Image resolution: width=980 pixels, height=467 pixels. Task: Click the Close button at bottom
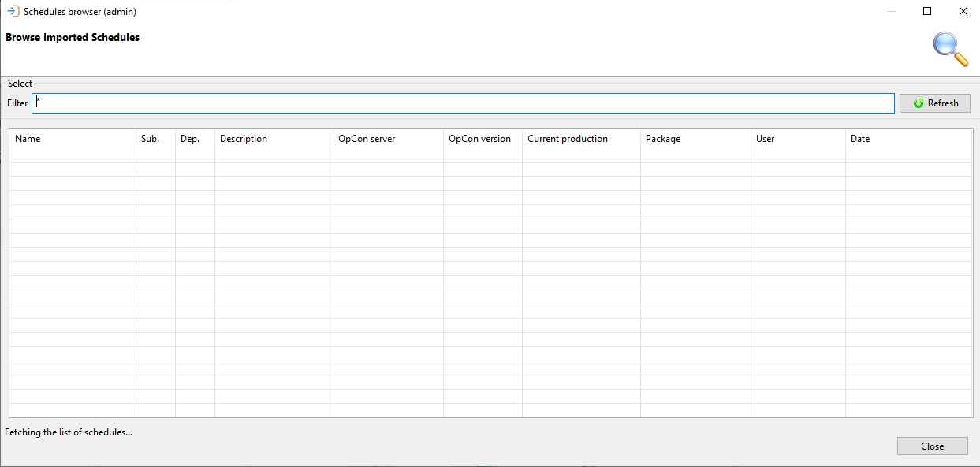(932, 446)
